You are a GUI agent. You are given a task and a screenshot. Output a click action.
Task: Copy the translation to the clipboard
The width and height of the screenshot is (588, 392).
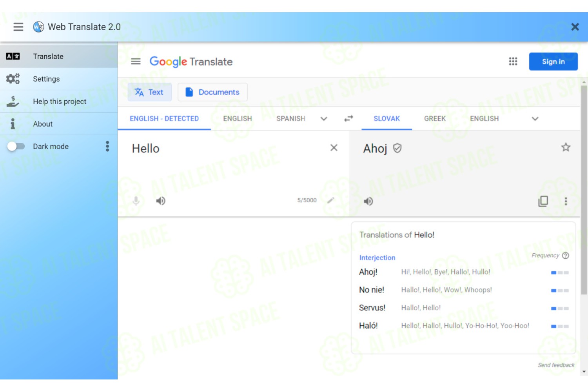543,201
